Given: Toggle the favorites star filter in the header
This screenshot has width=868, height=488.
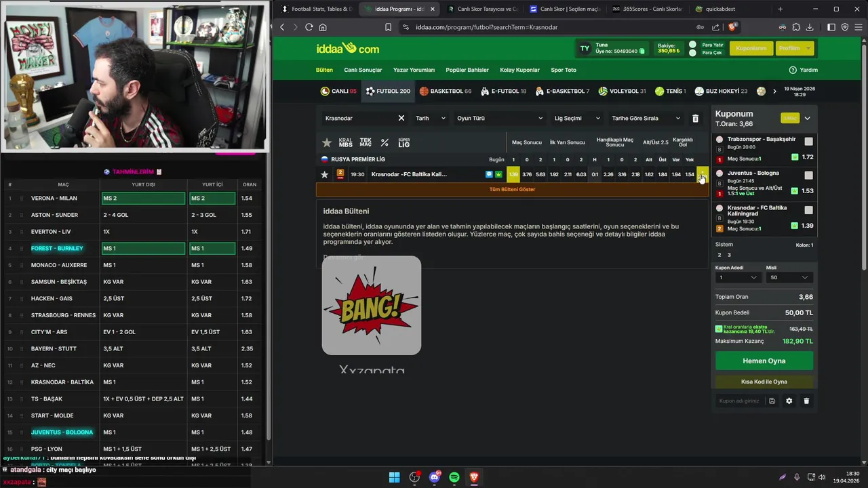Looking at the screenshot, I should (x=327, y=142).
